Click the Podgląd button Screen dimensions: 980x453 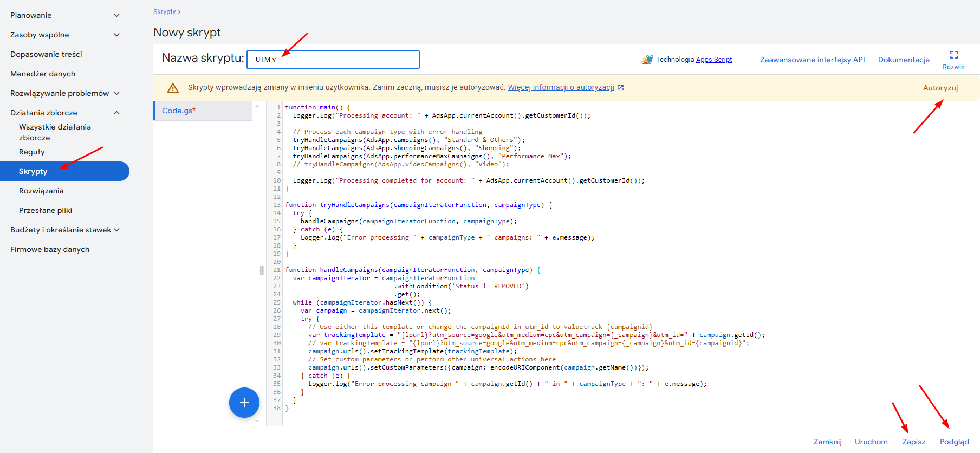pos(954,442)
